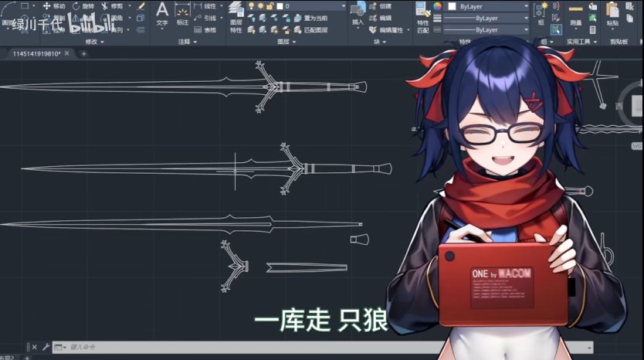
Task: Click the Ungroup icon
Action: (556, 5)
